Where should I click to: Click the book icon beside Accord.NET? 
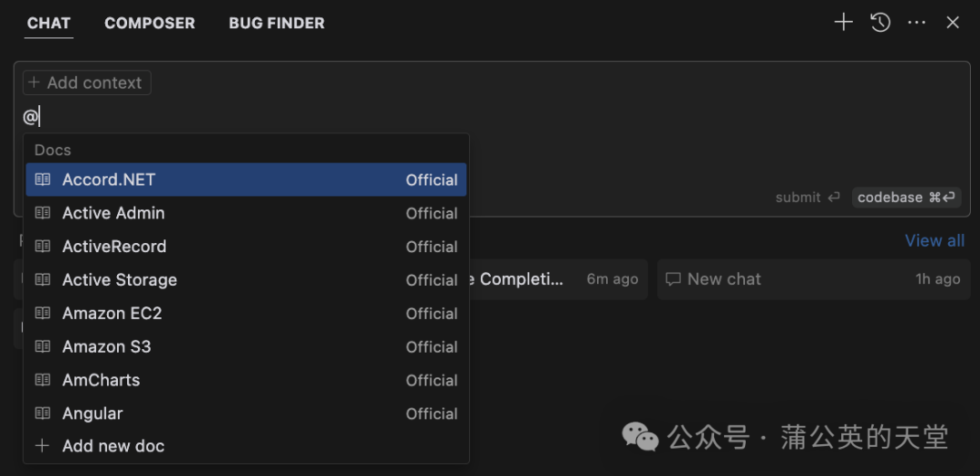43,180
